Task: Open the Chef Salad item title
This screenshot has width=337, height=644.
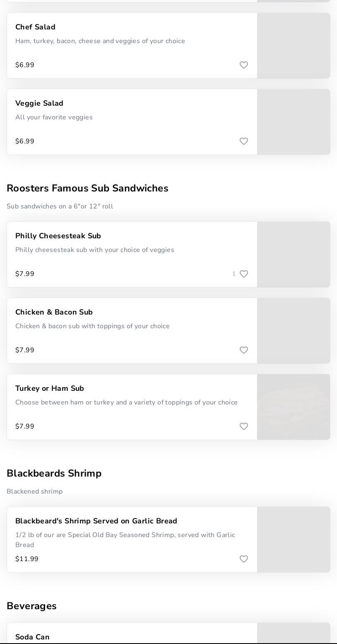Action: pos(35,27)
